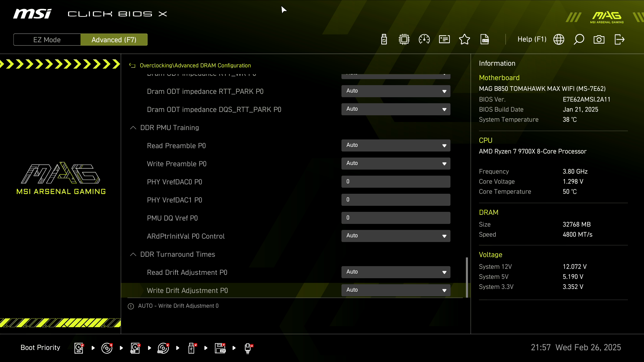Select the optical disc boot priority icon

pyautogui.click(x=107, y=348)
